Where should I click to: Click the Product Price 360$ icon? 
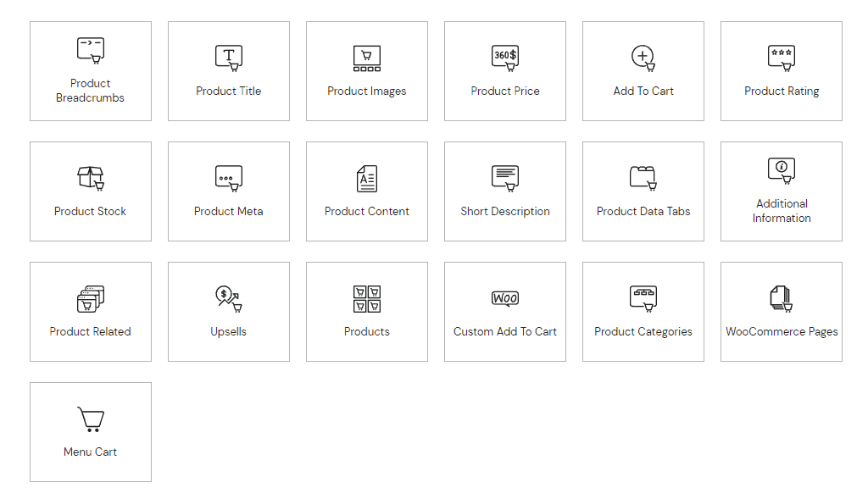505,58
